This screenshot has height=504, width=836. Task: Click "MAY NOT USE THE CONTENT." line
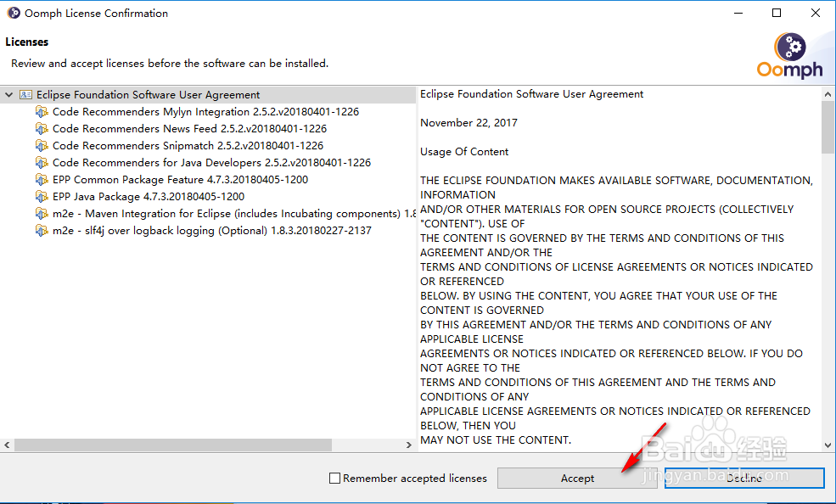[496, 440]
